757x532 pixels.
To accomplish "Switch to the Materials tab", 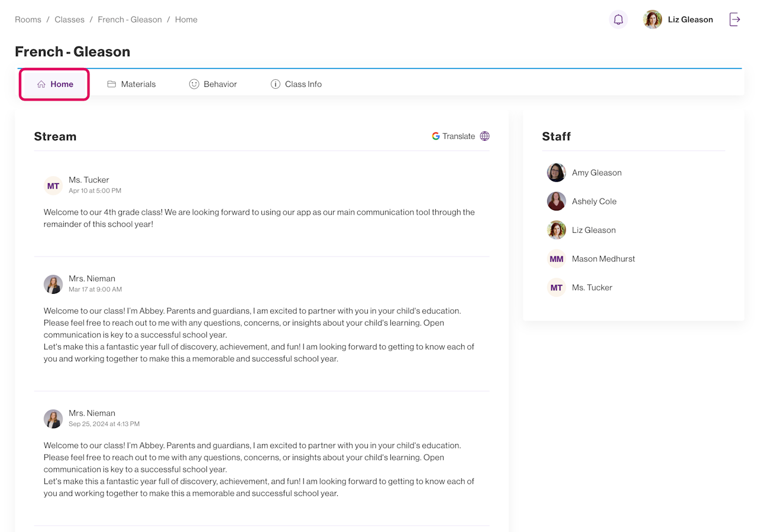I will [131, 84].
